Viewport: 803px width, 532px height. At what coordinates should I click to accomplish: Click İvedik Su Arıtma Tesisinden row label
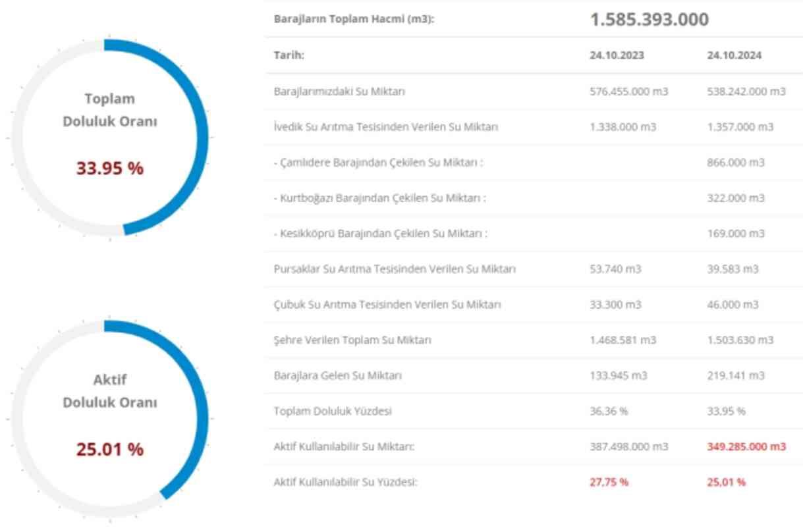click(385, 127)
